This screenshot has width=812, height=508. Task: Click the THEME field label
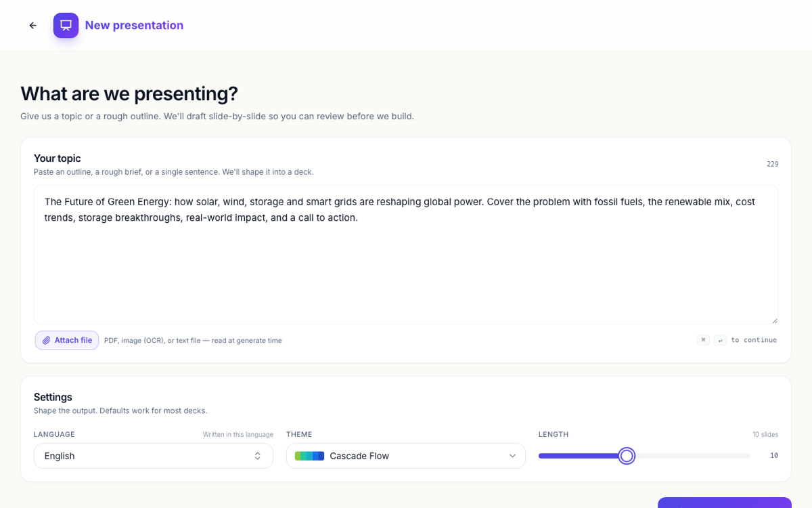tap(299, 434)
